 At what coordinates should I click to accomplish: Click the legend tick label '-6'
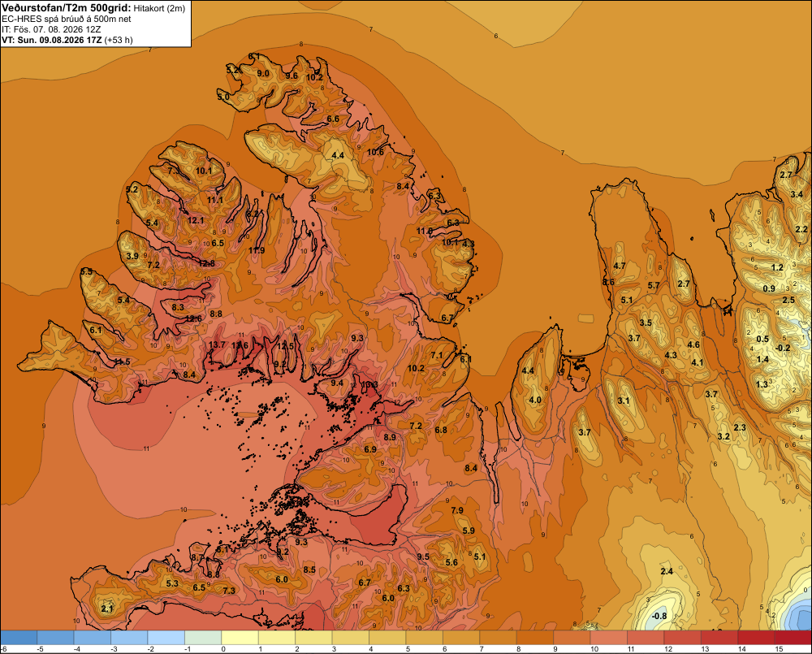tap(3, 649)
